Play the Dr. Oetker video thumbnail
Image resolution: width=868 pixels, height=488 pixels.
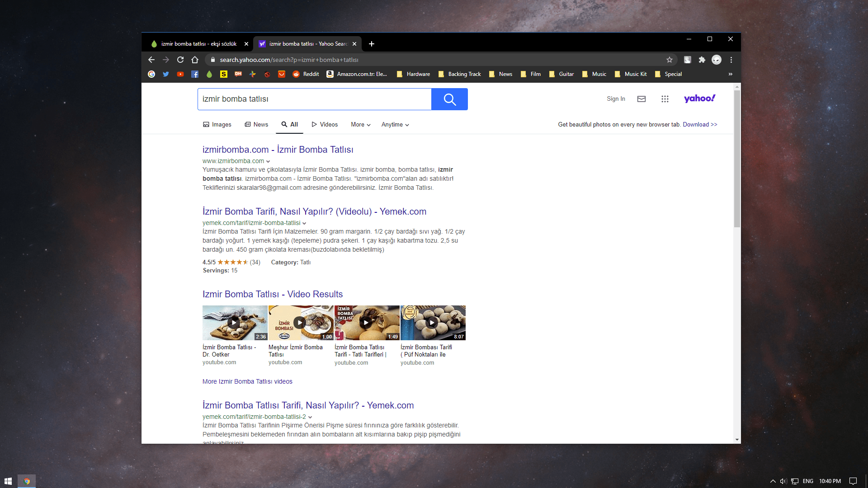pyautogui.click(x=235, y=323)
